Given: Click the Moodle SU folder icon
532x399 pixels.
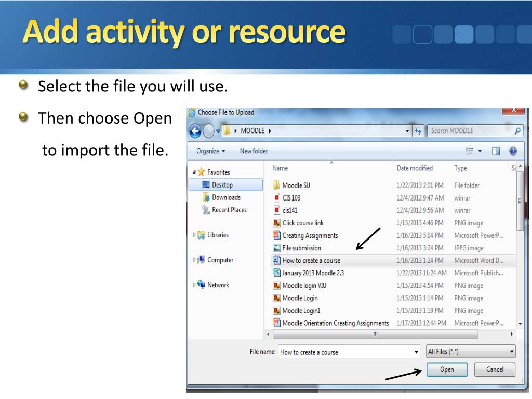Looking at the screenshot, I should pyautogui.click(x=276, y=185).
